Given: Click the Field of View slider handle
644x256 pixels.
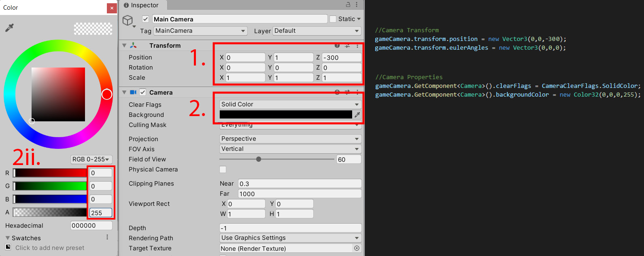Looking at the screenshot, I should (x=259, y=159).
